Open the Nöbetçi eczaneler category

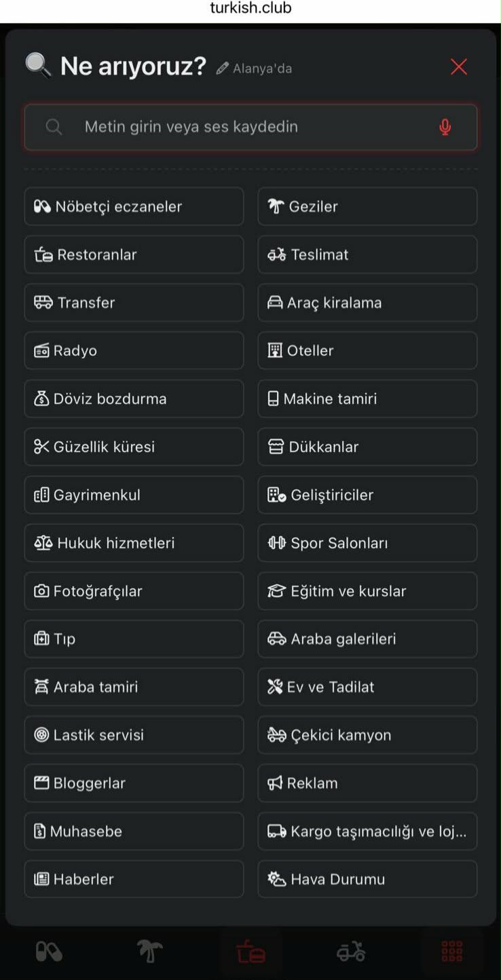(134, 206)
